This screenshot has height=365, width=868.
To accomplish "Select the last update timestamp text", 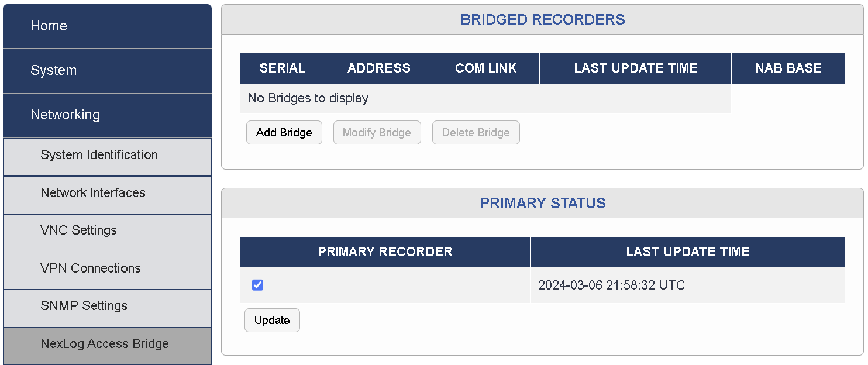I will [x=612, y=285].
